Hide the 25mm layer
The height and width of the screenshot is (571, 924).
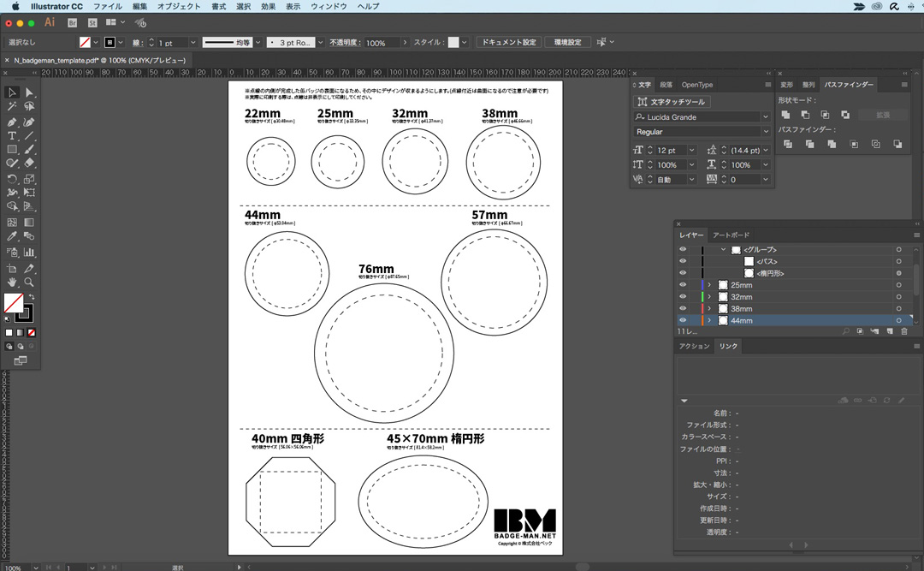click(x=683, y=285)
